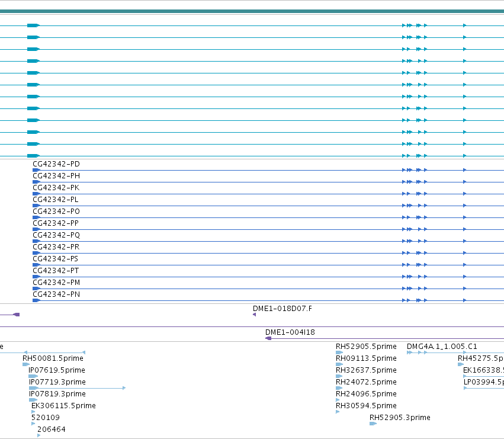Viewport: 504px width, 439px height.
Task: Select the CG42342-PS transcript label
Action: [55, 259]
